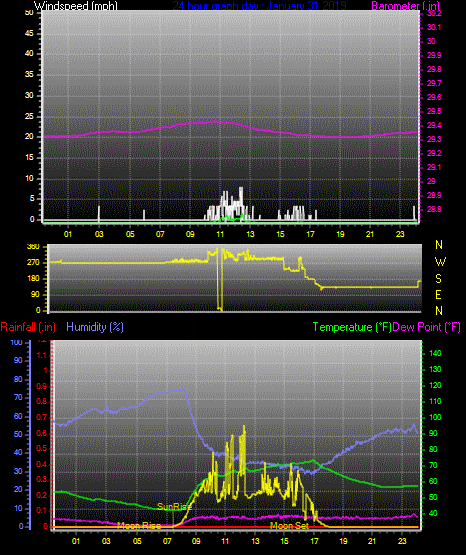Click the S compass label beside direction chart
This screenshot has width=466, height=555.
[x=438, y=279]
